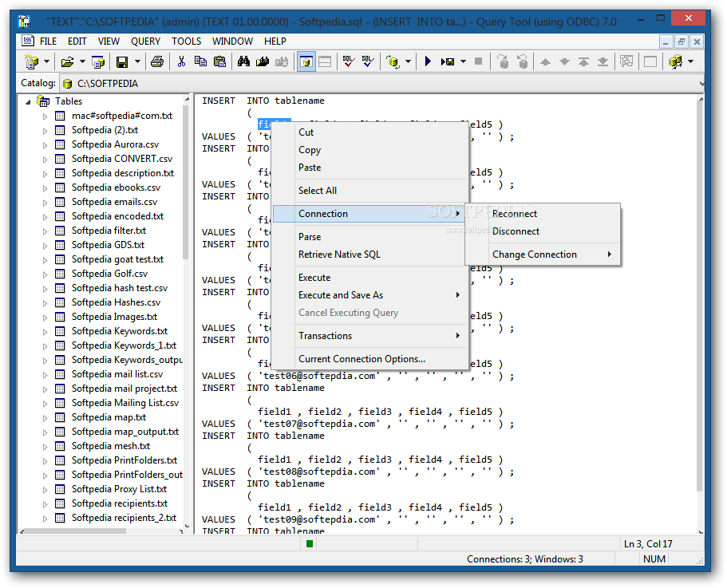
Task: Click the commit transaction icon
Action: coord(503,61)
